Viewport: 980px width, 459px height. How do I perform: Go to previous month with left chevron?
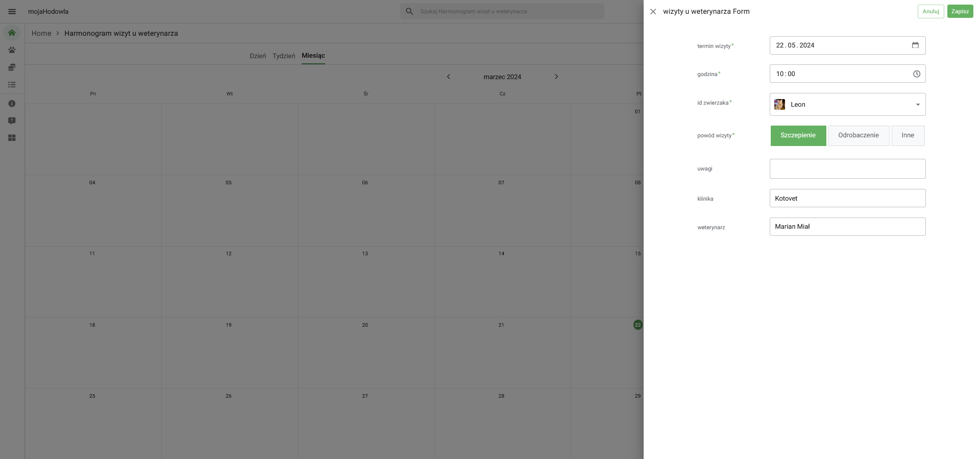pyautogui.click(x=449, y=77)
